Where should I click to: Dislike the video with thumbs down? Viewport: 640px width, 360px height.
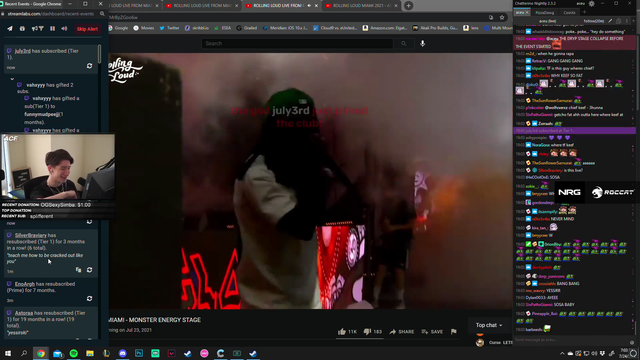click(372, 331)
